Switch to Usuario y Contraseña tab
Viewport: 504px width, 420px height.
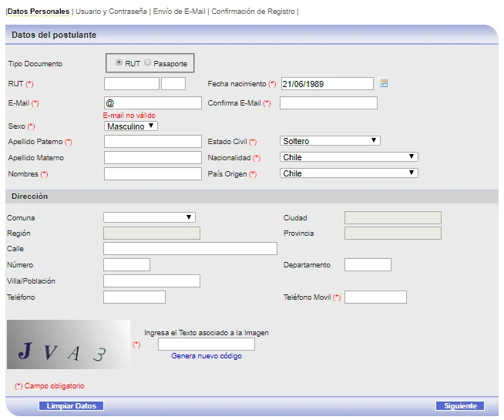pos(111,12)
